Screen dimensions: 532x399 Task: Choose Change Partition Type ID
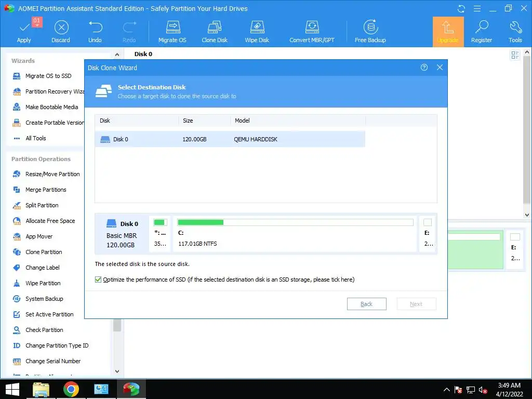point(50,345)
